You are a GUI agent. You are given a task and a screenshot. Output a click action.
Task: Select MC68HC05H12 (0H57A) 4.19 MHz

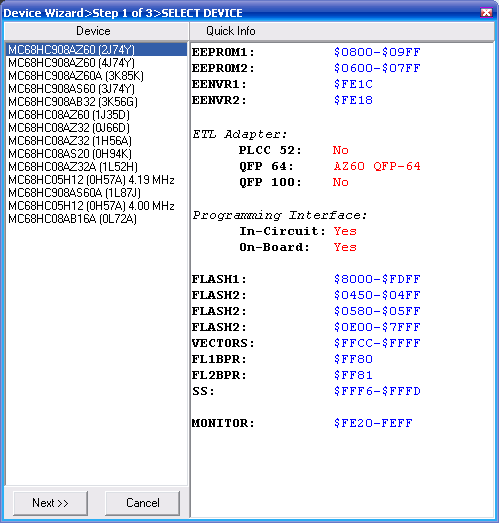(96, 180)
